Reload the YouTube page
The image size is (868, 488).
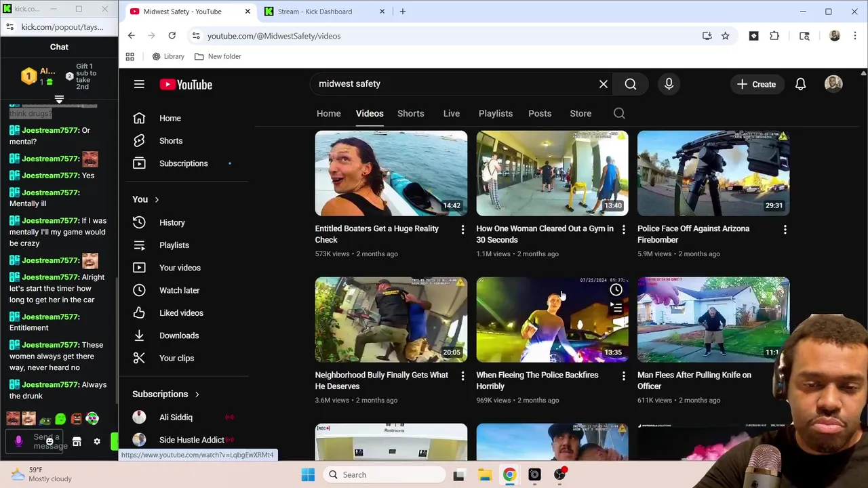tap(172, 36)
